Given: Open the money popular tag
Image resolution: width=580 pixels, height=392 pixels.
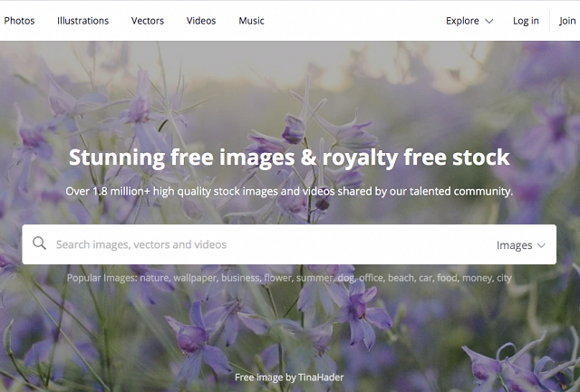Looking at the screenshot, I should click(x=478, y=278).
